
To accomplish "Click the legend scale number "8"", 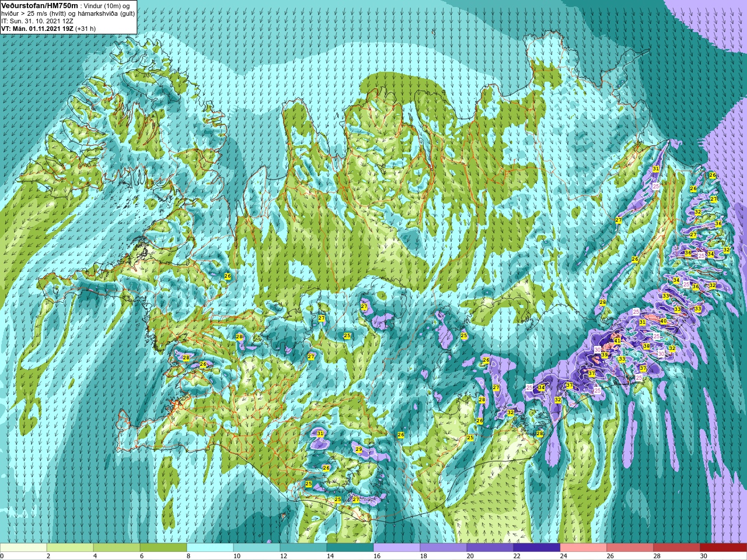I will 187,556.
